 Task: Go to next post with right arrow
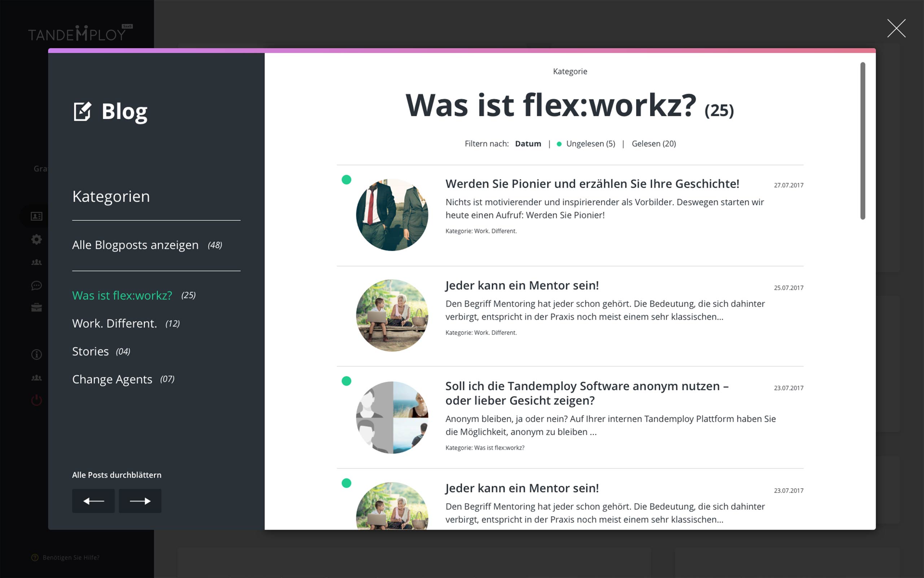pyautogui.click(x=140, y=501)
